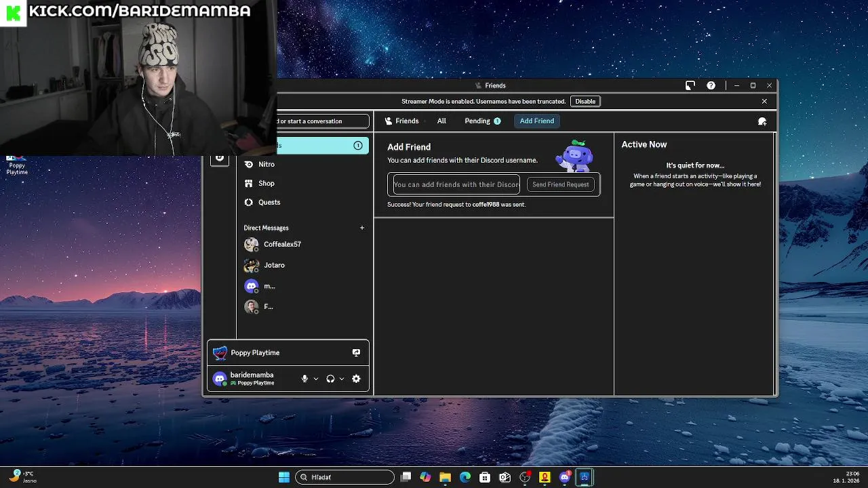Select the Add Friend tab

pos(536,121)
